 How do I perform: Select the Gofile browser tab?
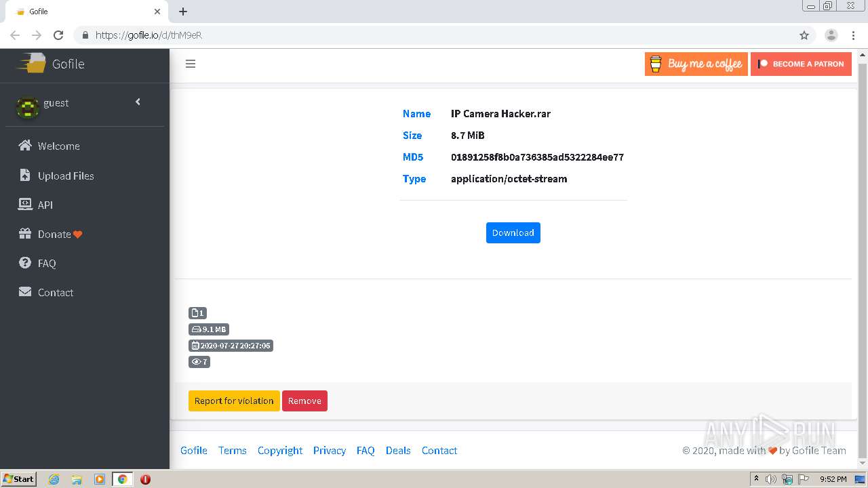click(87, 12)
